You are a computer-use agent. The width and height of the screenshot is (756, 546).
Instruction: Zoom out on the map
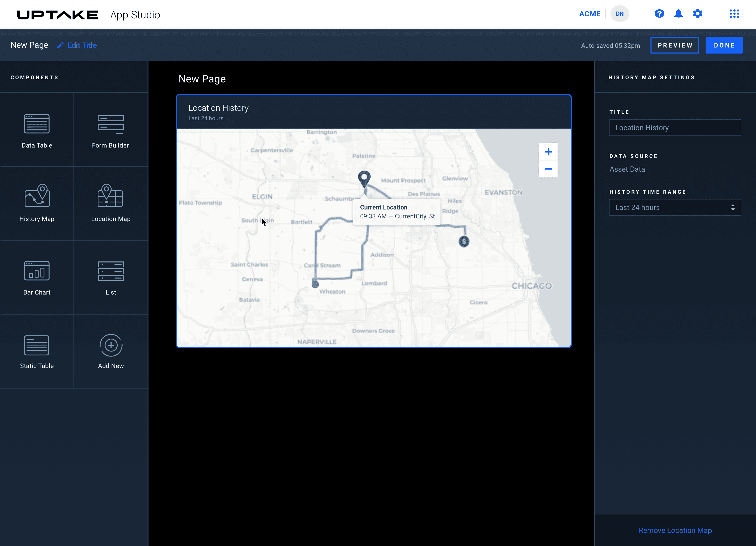point(548,169)
